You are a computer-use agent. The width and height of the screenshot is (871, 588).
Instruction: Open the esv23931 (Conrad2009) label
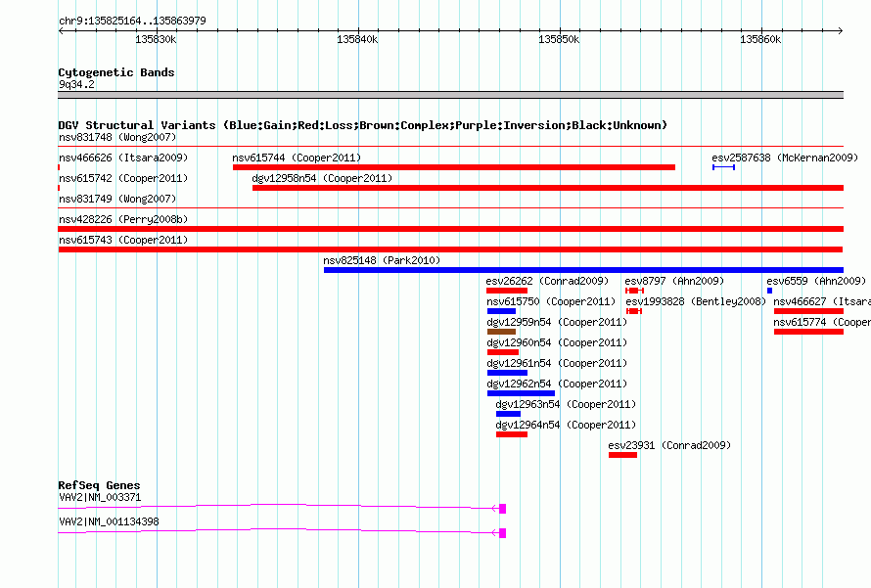669,445
